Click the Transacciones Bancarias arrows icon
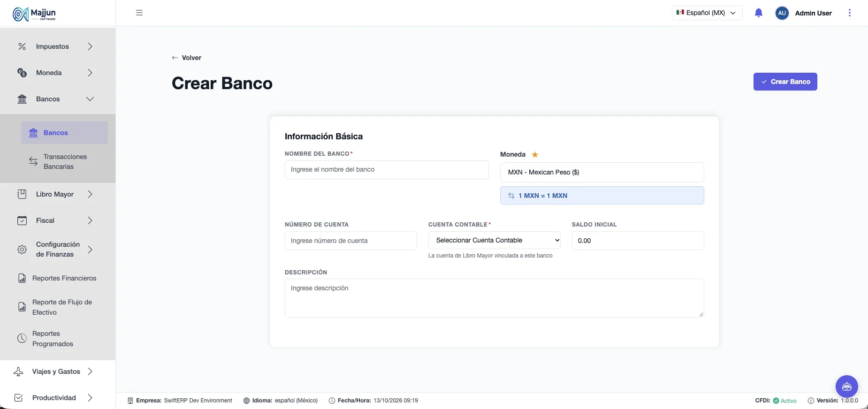 pos(33,161)
